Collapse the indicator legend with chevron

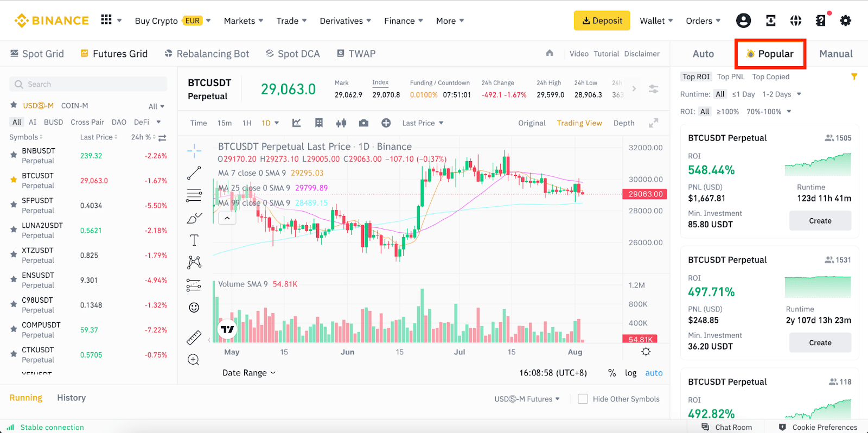coord(227,218)
